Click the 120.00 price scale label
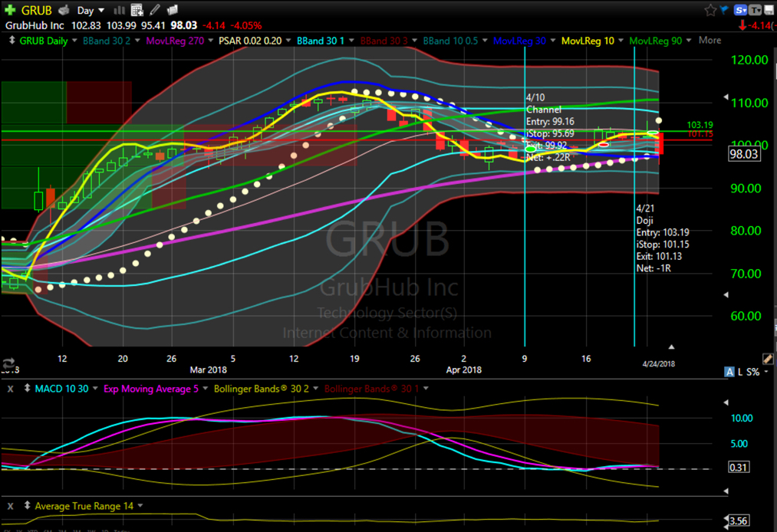This screenshot has width=777, height=532. click(749, 60)
